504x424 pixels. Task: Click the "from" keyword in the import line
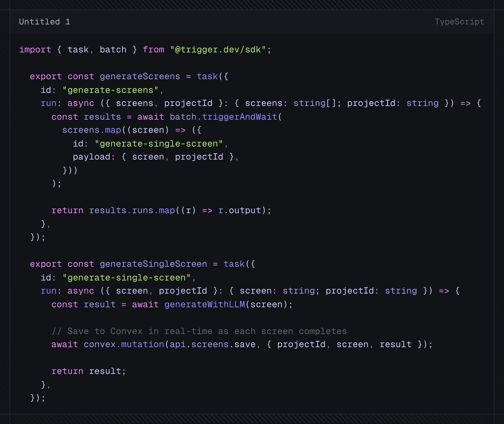click(153, 50)
